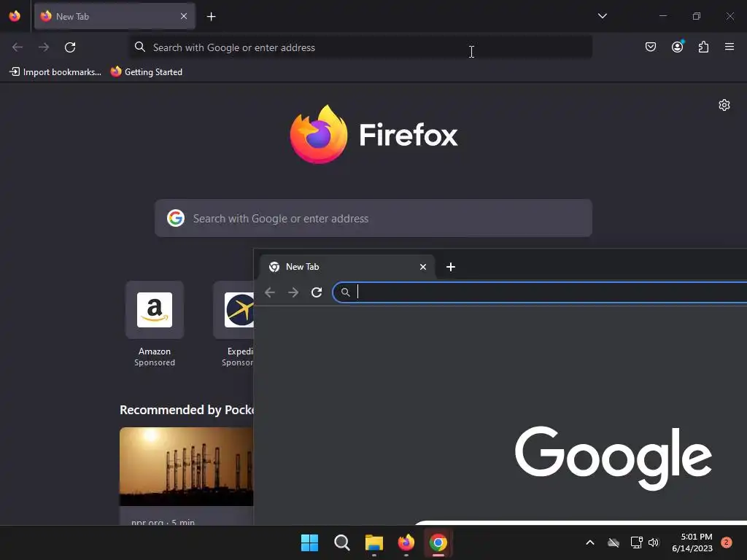Restore down the Firefox window
The image size is (747, 560).
[697, 16]
